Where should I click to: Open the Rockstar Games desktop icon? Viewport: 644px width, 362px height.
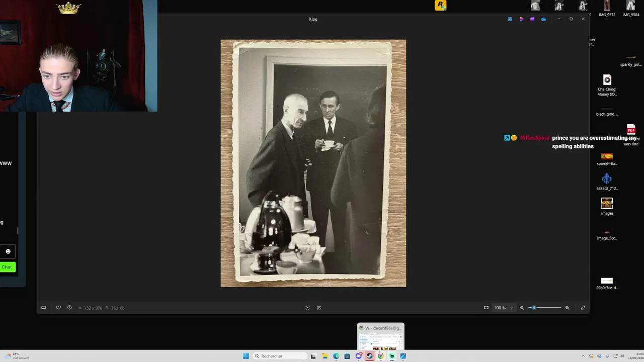(440, 5)
